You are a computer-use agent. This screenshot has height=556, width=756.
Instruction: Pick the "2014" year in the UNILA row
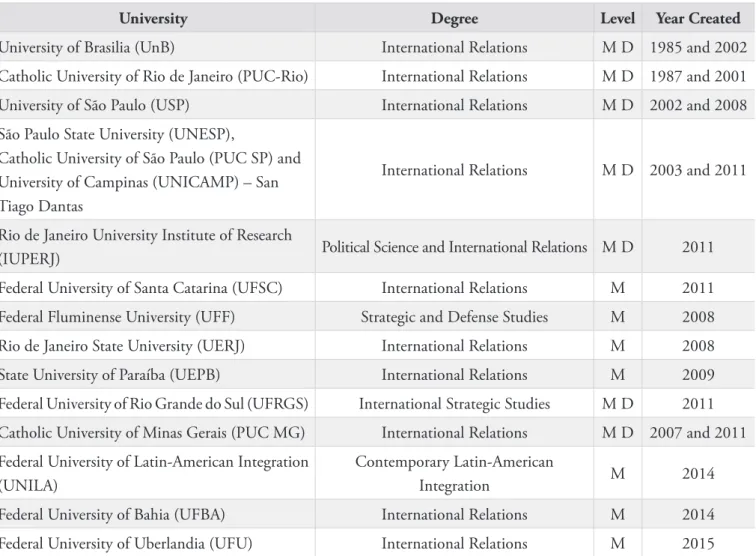[698, 474]
